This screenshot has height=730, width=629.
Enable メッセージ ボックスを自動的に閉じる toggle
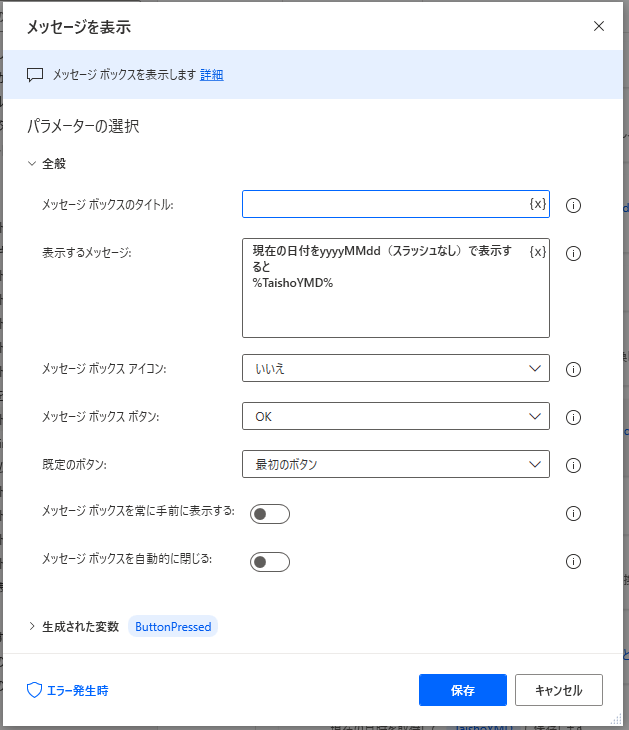[269, 562]
